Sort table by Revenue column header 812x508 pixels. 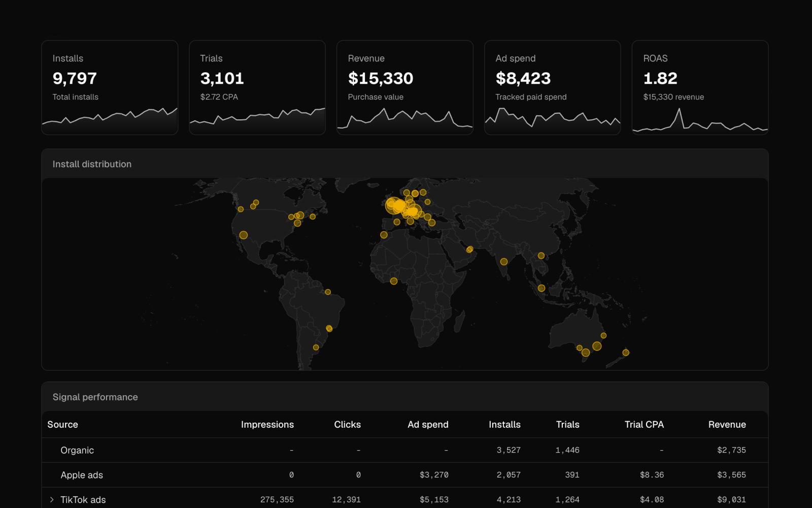point(727,425)
